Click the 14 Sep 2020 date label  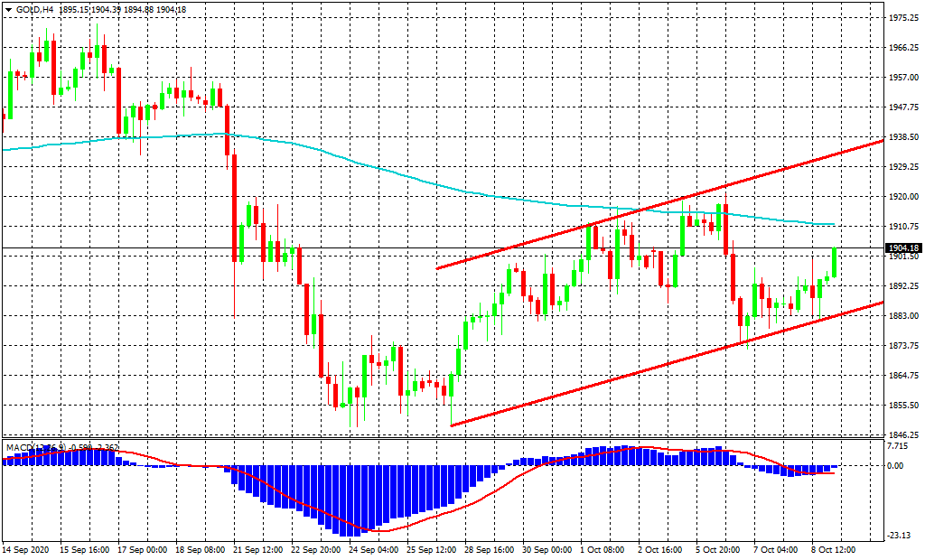[26, 549]
